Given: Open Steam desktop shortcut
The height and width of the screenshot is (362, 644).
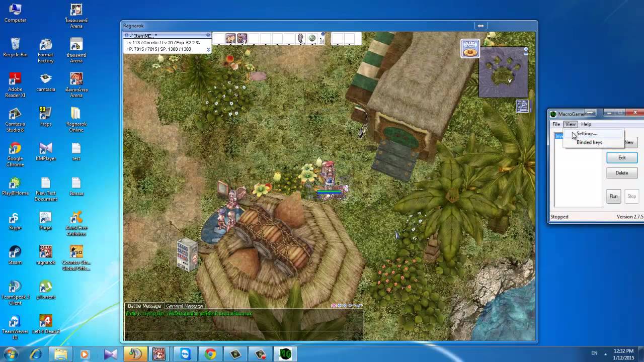Looking at the screenshot, I should tap(15, 256).
